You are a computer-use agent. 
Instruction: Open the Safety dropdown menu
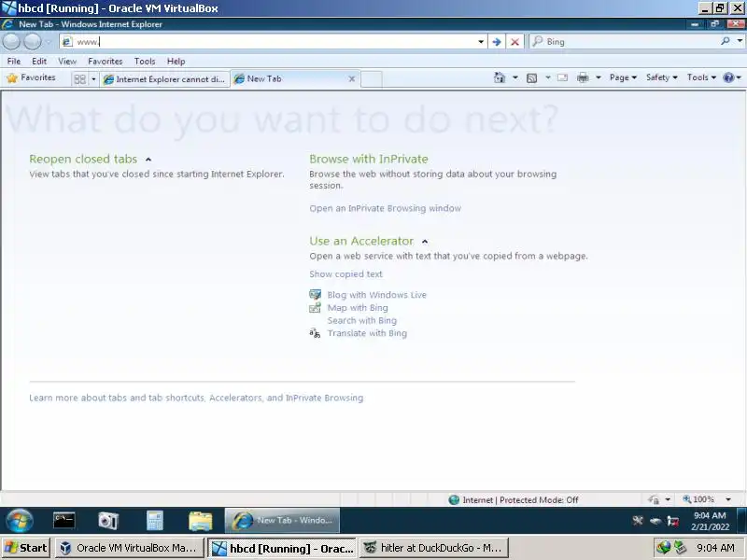[661, 77]
